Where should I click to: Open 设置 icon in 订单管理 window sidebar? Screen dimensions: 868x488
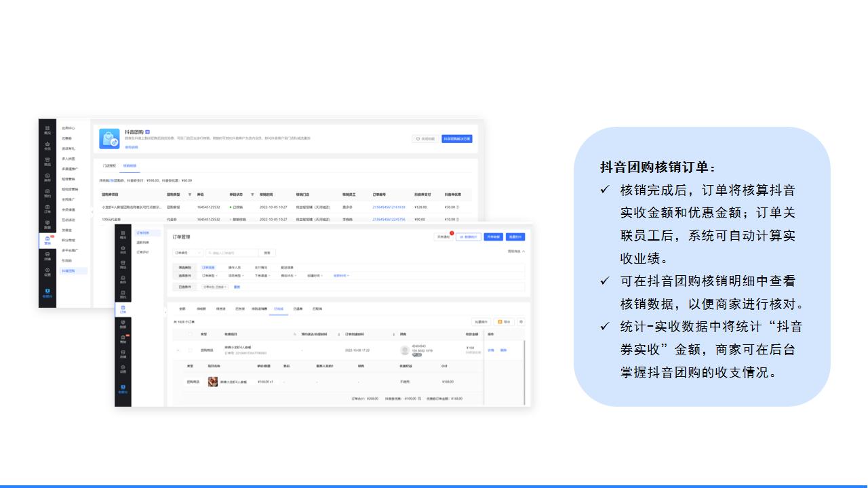[123, 369]
